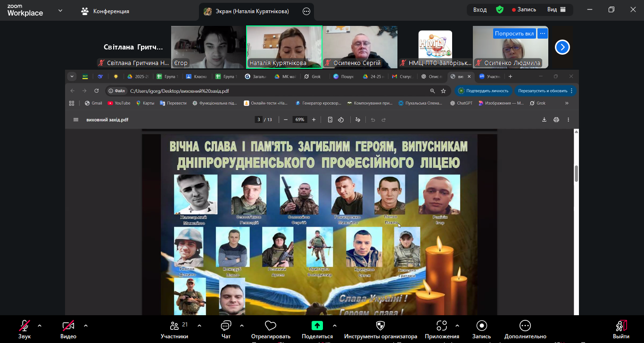
Task: Select Єгор's video thumbnail
Action: click(x=208, y=47)
